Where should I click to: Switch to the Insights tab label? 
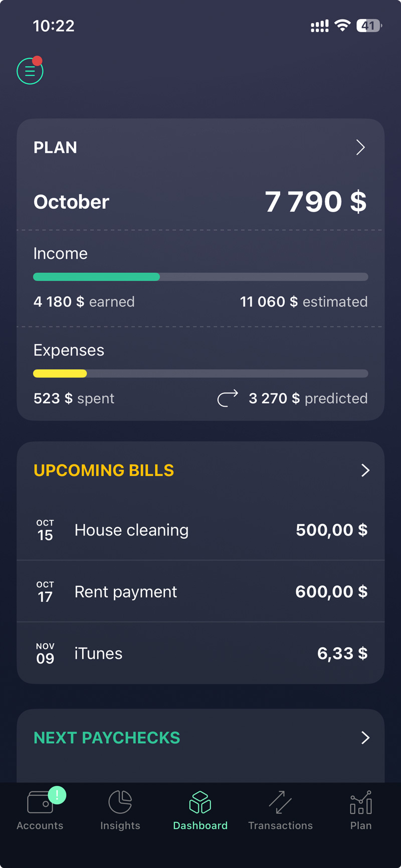tap(120, 825)
